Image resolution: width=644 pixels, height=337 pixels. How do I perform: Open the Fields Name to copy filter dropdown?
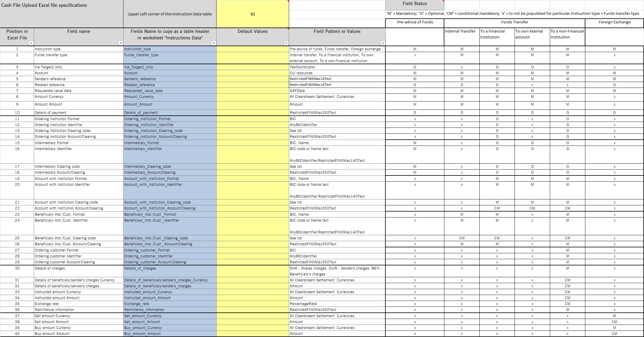214,43
